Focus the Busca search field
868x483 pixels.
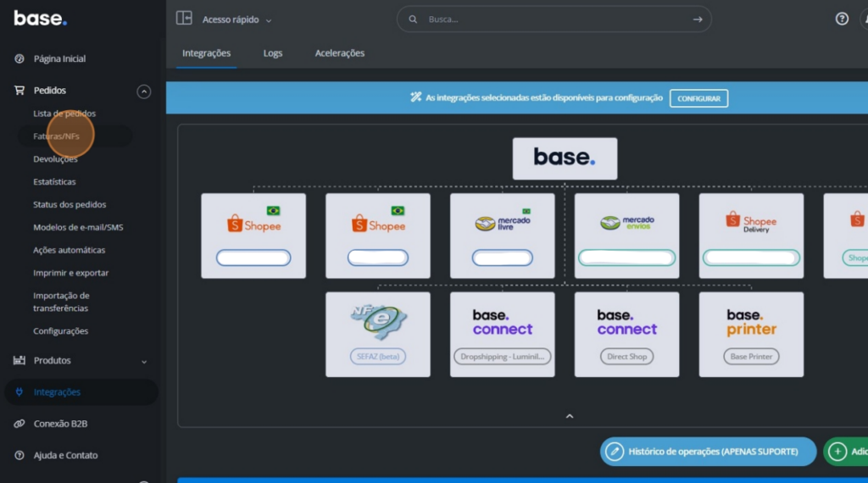(x=554, y=19)
